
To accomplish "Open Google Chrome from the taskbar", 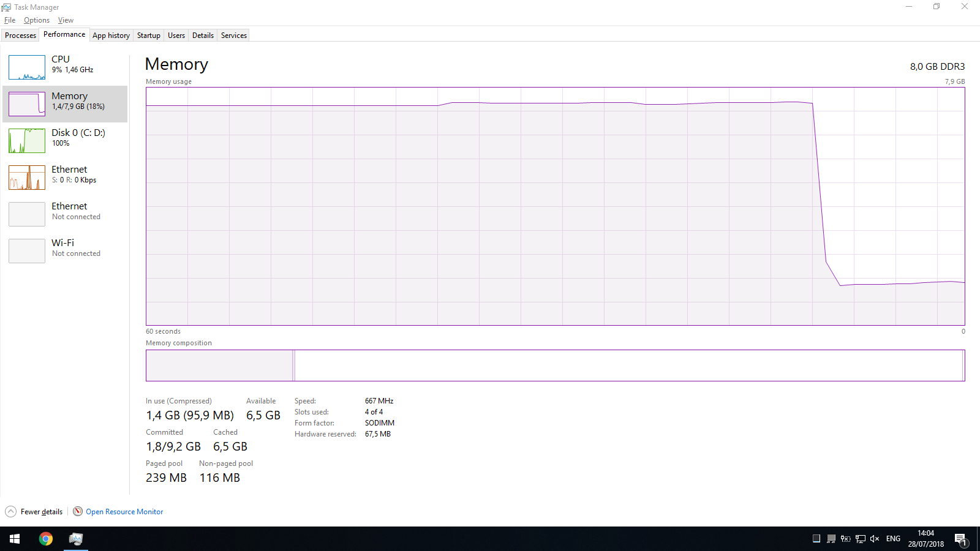I will (x=46, y=539).
